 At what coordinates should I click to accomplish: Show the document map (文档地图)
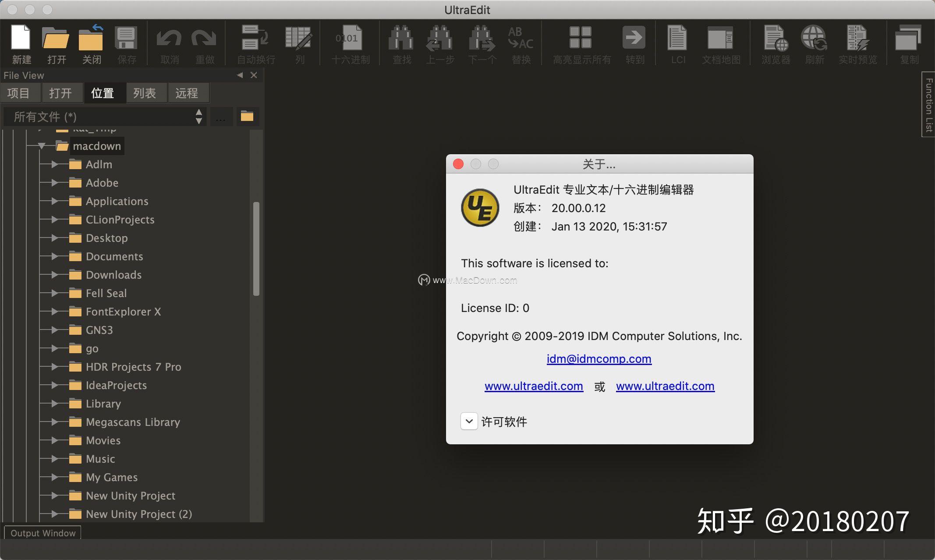pos(721,43)
